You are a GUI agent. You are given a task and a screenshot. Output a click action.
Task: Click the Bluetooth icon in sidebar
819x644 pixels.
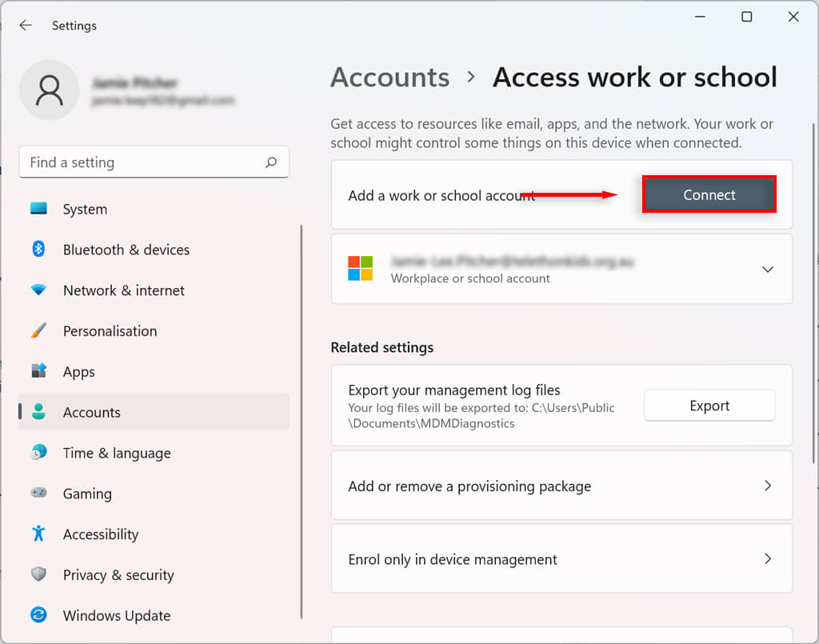point(38,250)
